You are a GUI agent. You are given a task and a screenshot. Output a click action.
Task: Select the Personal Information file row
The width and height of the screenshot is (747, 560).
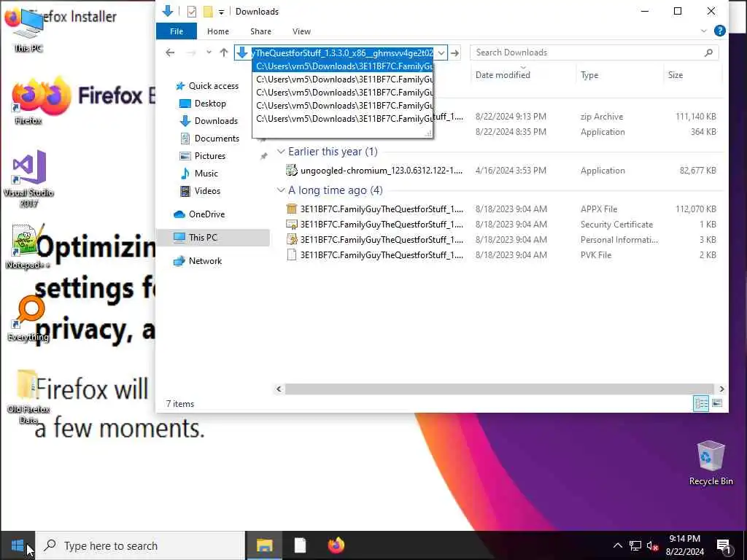(502, 239)
